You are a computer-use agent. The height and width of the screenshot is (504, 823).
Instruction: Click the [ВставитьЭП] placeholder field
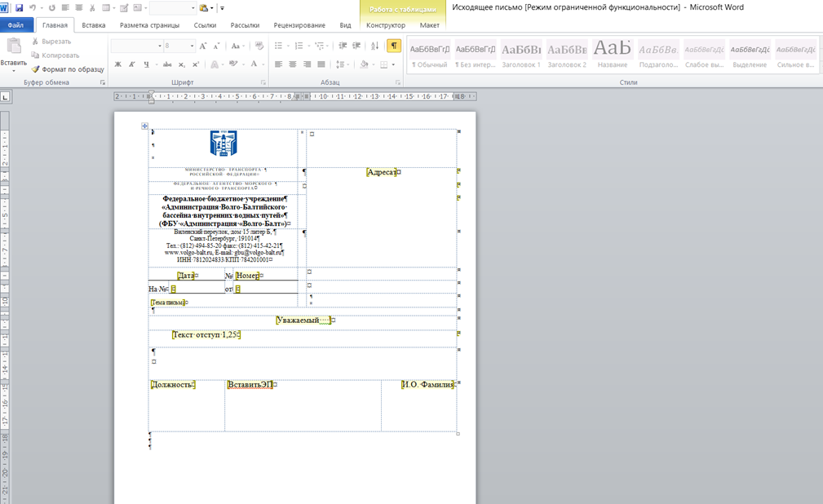pyautogui.click(x=250, y=385)
